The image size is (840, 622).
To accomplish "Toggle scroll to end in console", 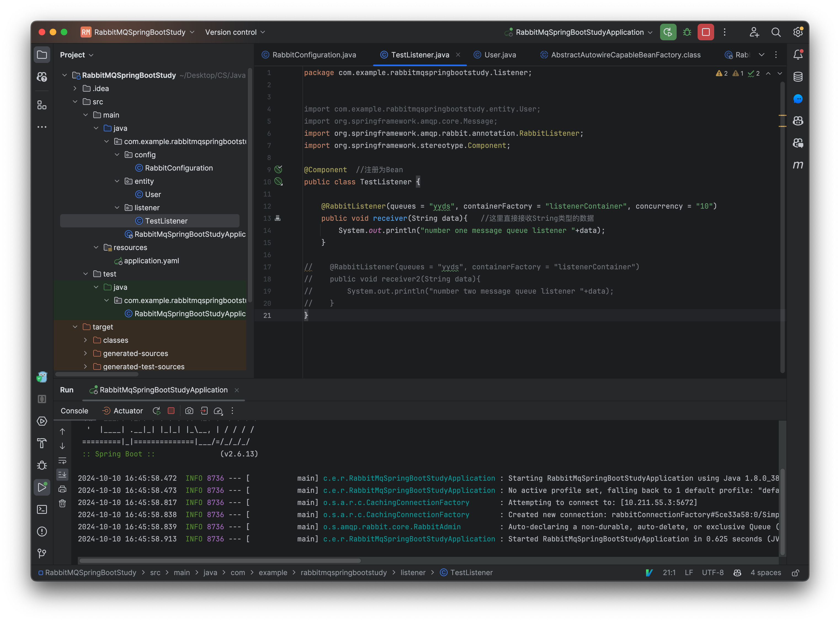I will [62, 474].
